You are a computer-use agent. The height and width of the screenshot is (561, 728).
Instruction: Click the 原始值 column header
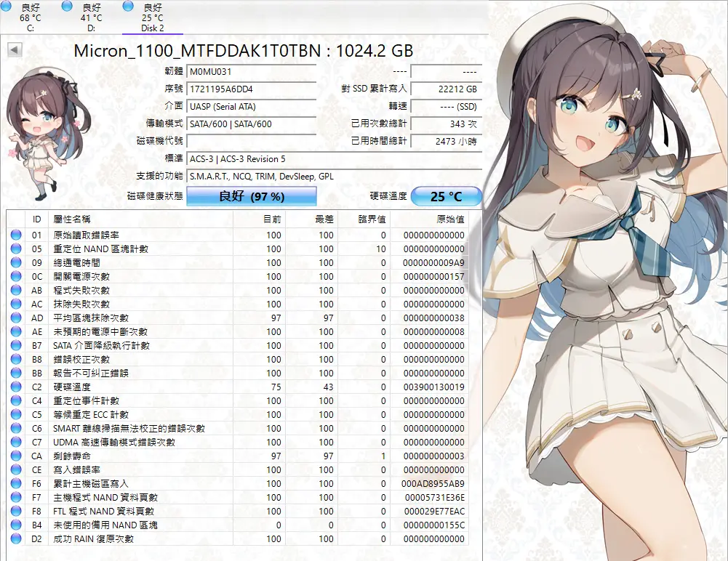(x=449, y=219)
